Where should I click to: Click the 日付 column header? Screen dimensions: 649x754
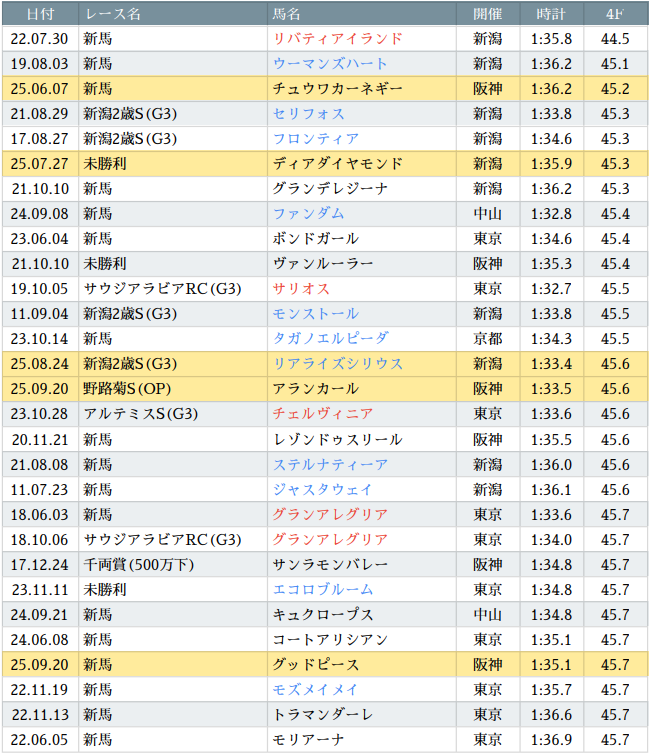tap(40, 14)
